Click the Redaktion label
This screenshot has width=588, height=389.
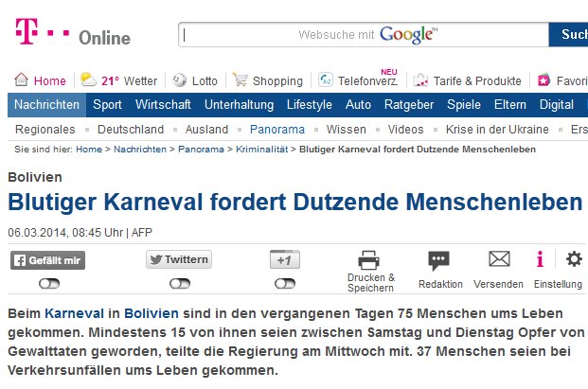coord(440,284)
